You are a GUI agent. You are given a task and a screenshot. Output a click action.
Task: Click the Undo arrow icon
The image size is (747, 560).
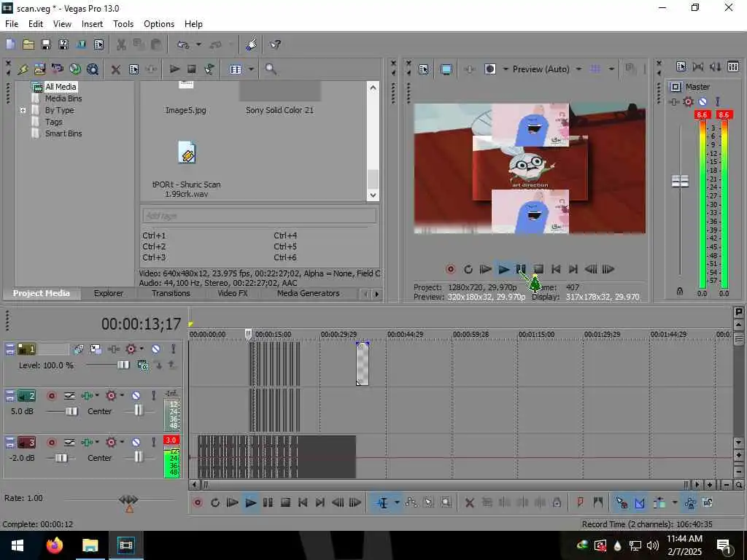tap(183, 44)
